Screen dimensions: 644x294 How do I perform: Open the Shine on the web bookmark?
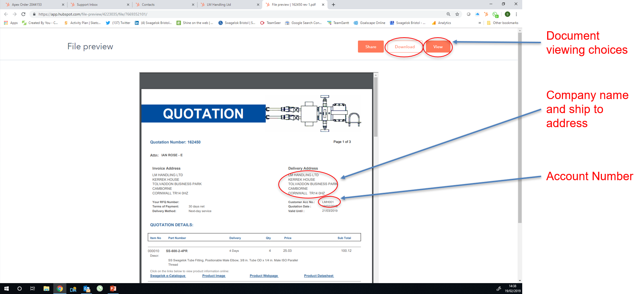click(x=195, y=23)
